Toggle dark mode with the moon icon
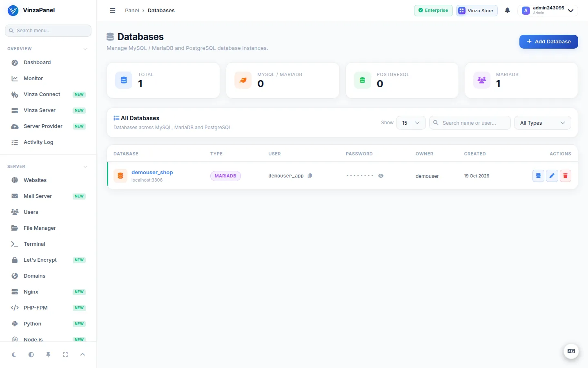Screen dimensions: 588x368 (x=14, y=355)
